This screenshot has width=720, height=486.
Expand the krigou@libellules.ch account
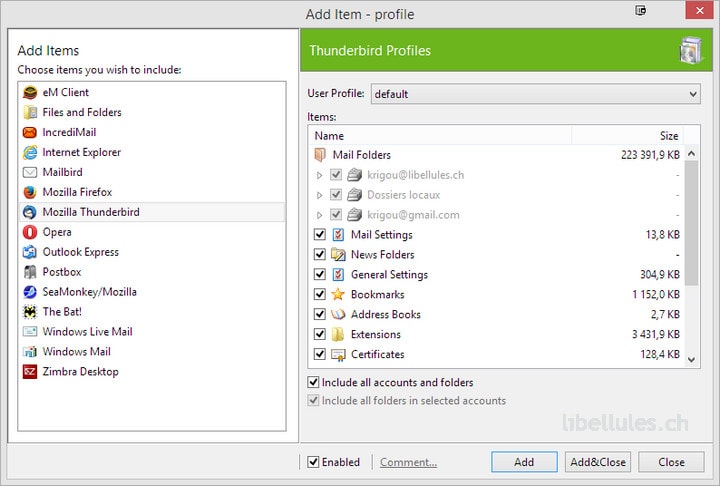(x=319, y=175)
